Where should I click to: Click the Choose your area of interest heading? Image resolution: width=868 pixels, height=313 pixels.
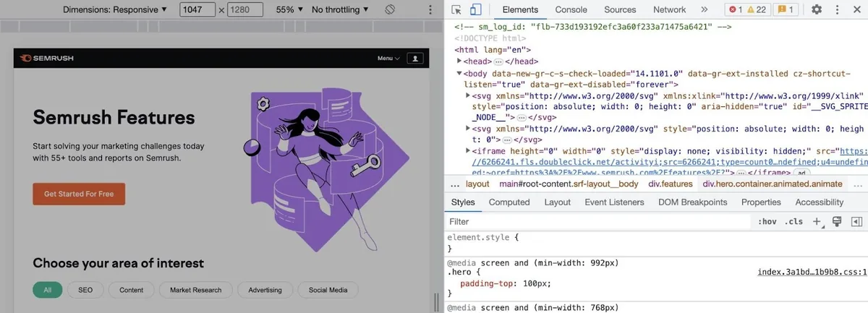118,263
